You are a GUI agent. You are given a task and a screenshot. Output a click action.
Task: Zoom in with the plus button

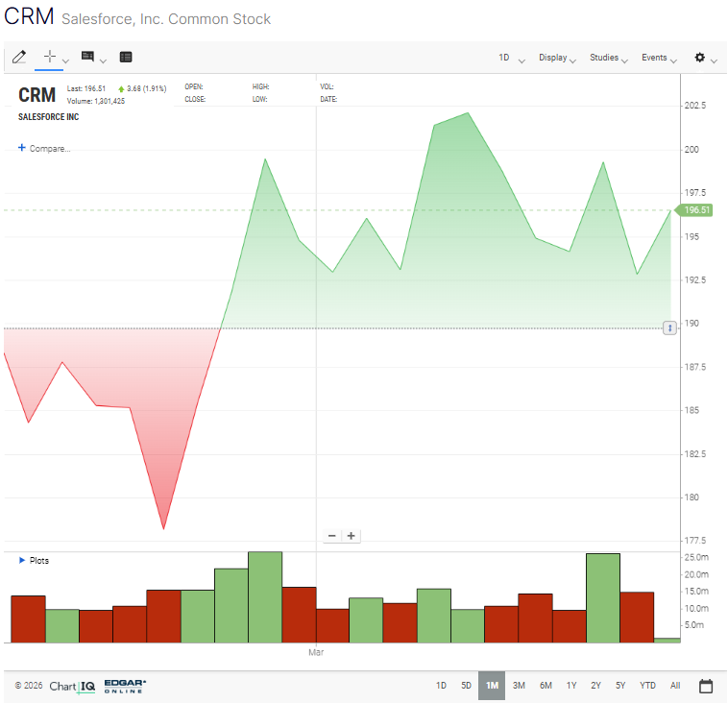point(352,536)
